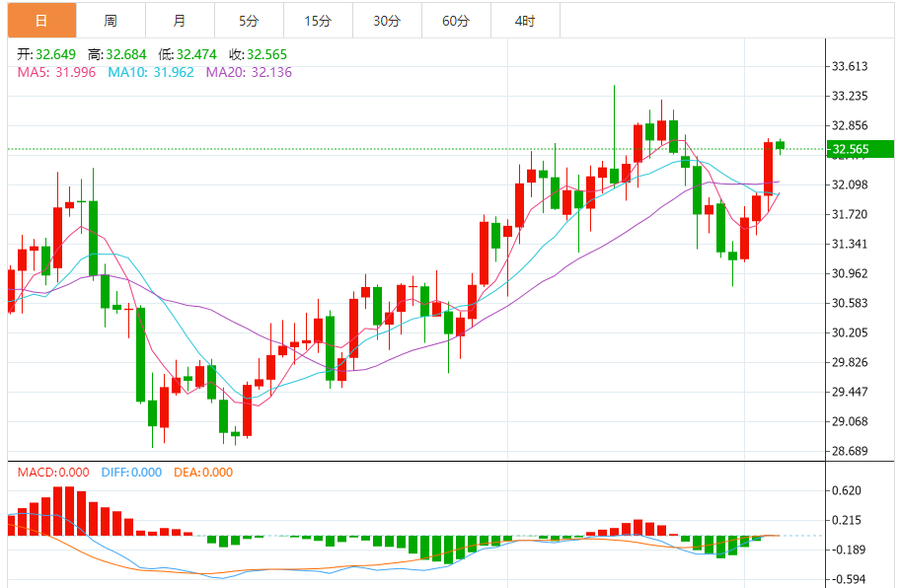The width and height of the screenshot is (900, 588).
Task: Click the 28.689 price axis label
Action: point(850,451)
